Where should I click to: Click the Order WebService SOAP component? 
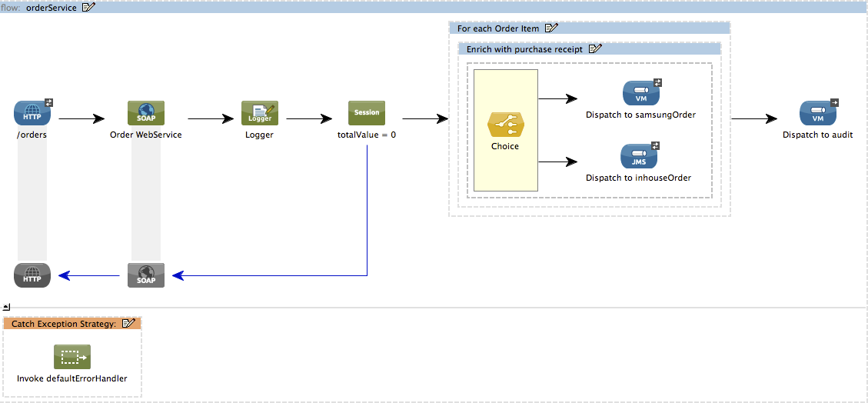tap(146, 113)
